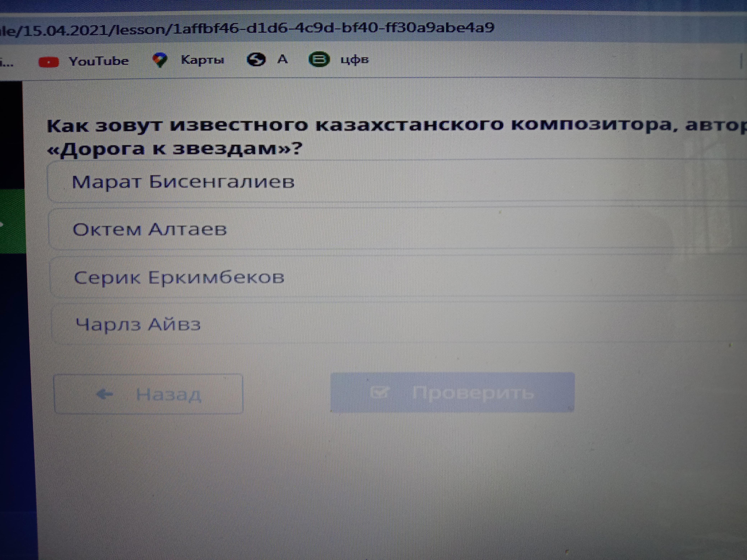Click the lesson URL in address bar
The width and height of the screenshot is (747, 560).
pyautogui.click(x=247, y=29)
